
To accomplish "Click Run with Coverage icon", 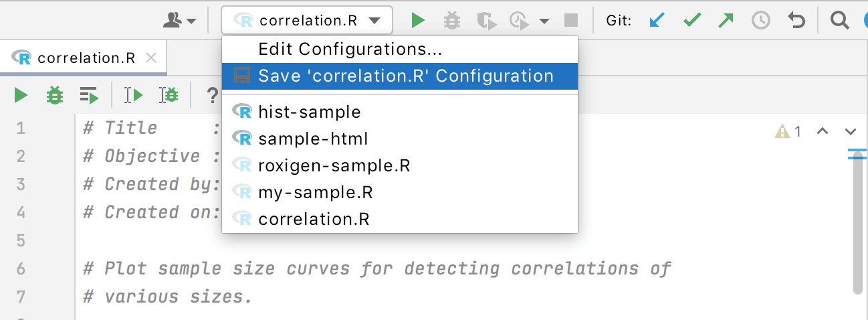I will pos(487,21).
